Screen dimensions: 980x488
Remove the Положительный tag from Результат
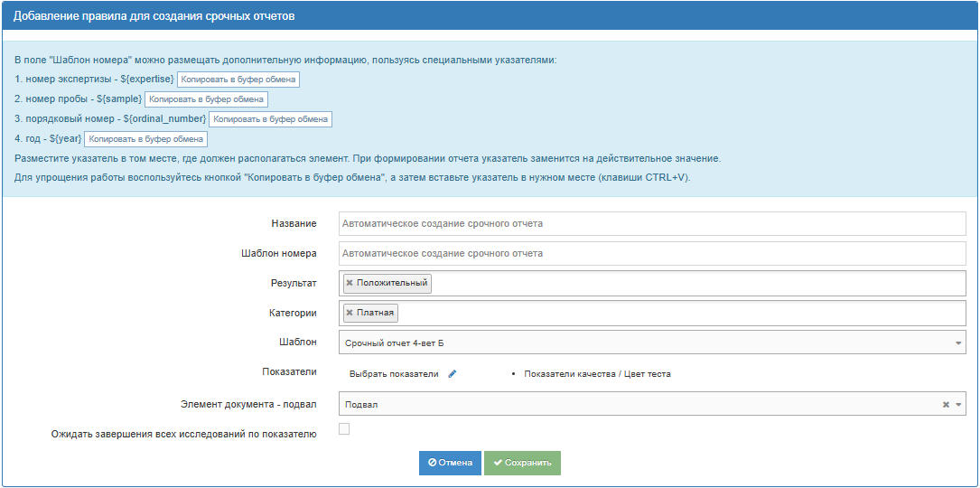[350, 284]
